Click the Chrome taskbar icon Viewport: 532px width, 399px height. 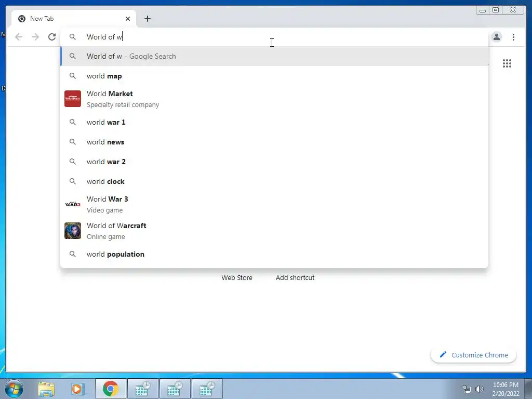pyautogui.click(x=111, y=389)
